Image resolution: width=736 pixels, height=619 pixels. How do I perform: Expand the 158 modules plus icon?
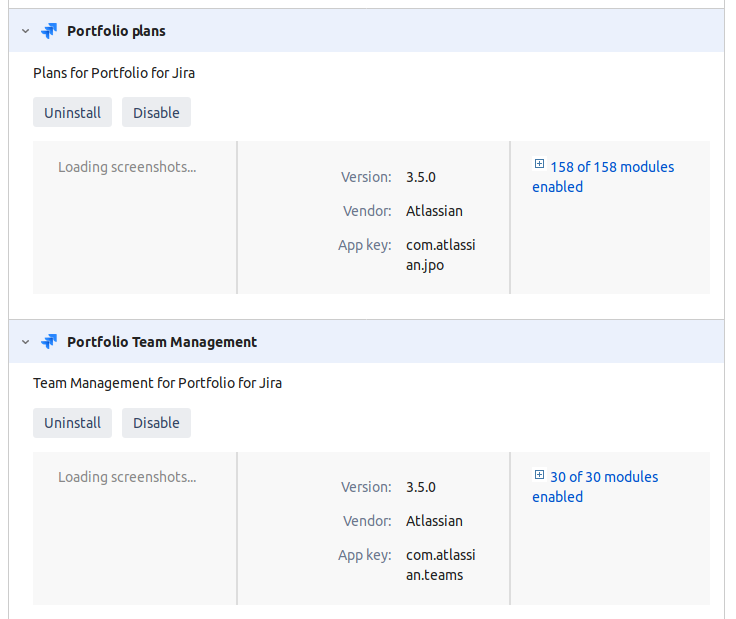(539, 164)
